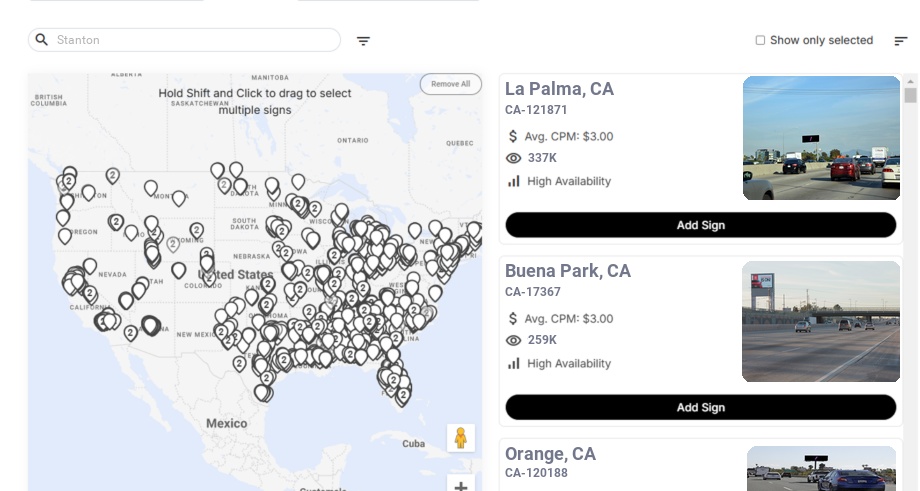Click the search magnifier icon
This screenshot has height=491, width=920.
pyautogui.click(x=42, y=40)
